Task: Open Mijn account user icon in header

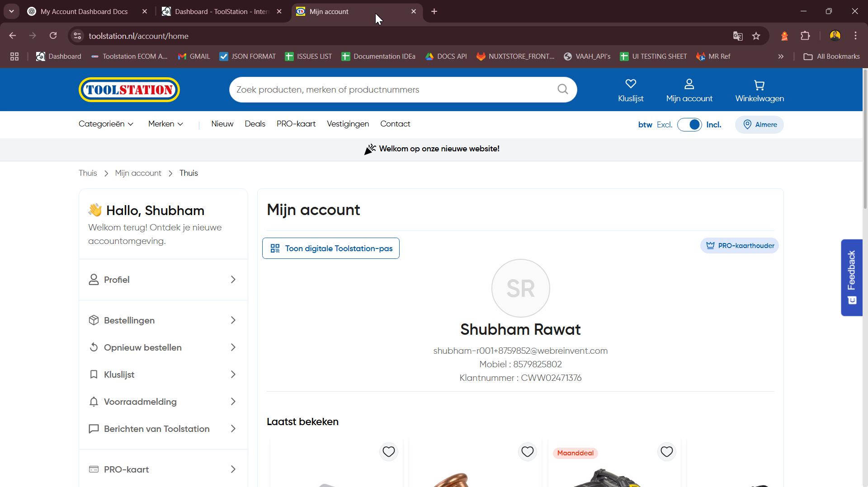Action: [x=689, y=84]
